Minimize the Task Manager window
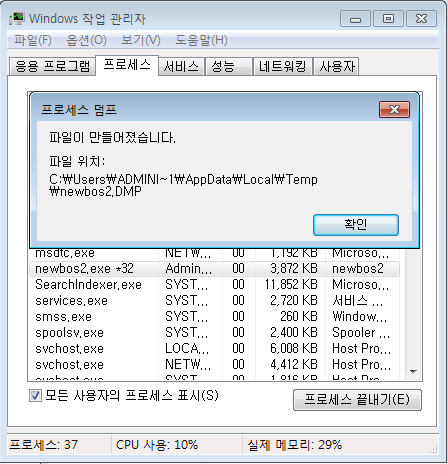 [355, 19]
